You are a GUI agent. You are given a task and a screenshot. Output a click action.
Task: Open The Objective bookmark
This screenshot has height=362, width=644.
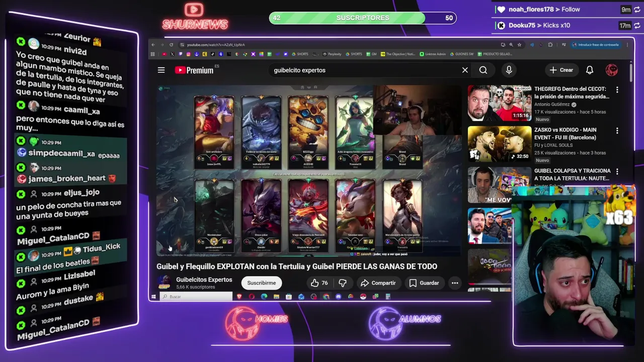(x=398, y=54)
